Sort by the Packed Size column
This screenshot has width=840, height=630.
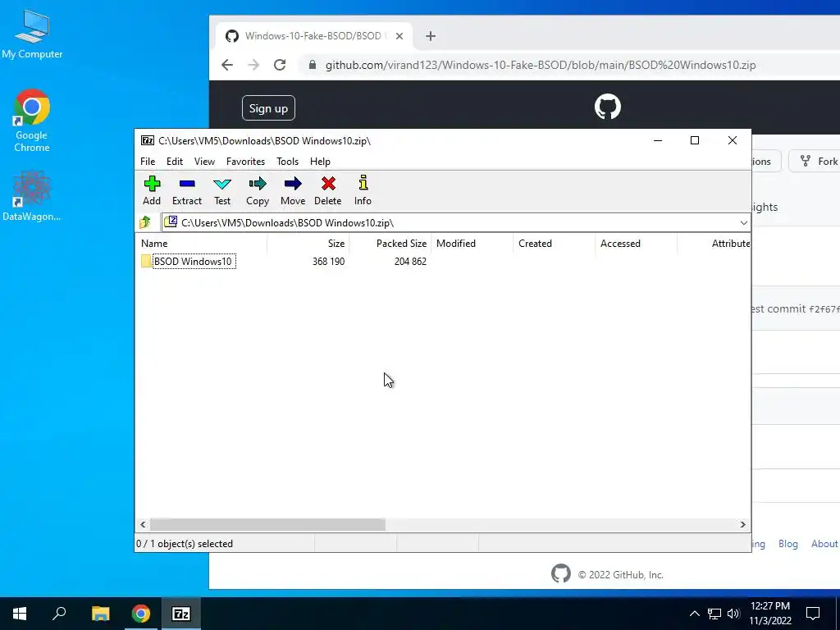[x=390, y=243]
